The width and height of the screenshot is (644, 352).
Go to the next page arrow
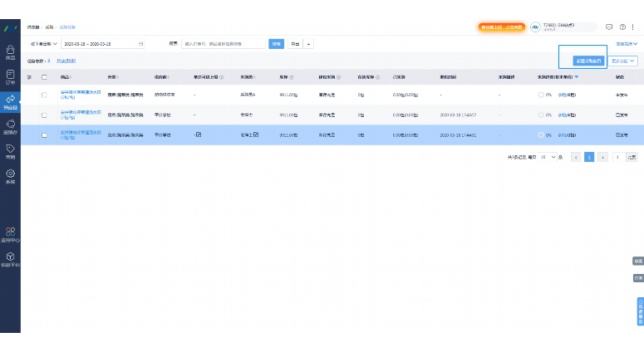(x=602, y=157)
